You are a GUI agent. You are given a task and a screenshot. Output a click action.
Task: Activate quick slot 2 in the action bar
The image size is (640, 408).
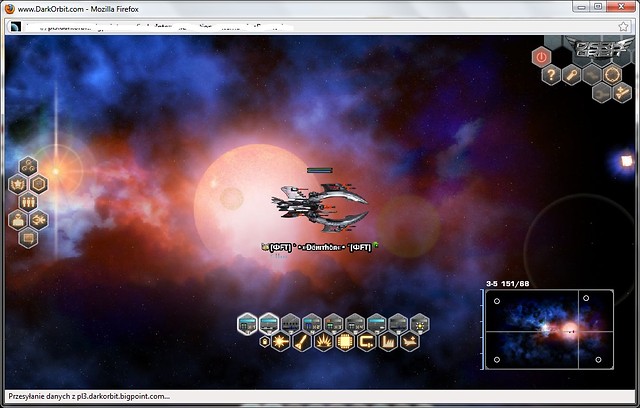(269, 324)
